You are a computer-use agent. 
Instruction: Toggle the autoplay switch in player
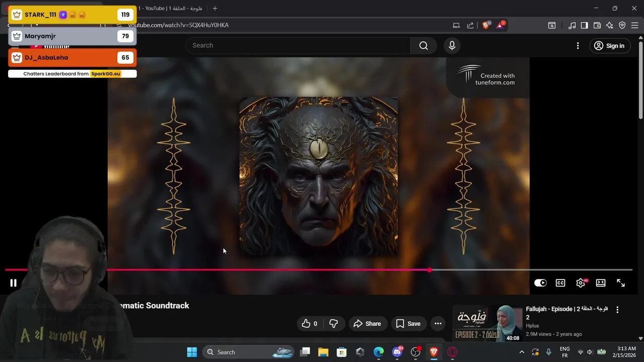[x=540, y=283]
